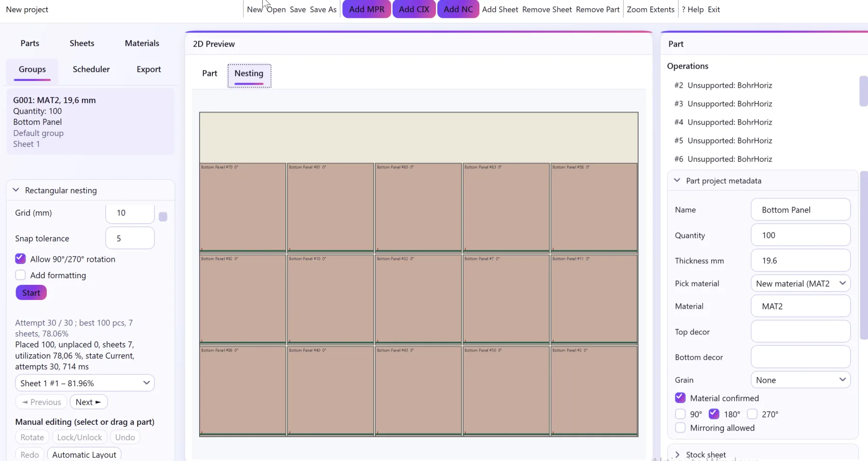The height and width of the screenshot is (461, 868).
Task: Select operation #2 Unsupported: BohrHoriz
Action: point(723,85)
